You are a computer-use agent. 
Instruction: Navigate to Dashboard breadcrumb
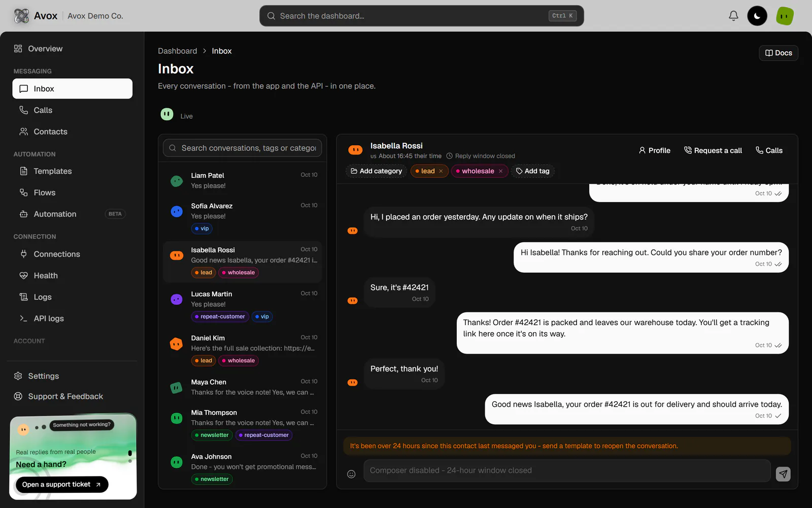pos(177,51)
